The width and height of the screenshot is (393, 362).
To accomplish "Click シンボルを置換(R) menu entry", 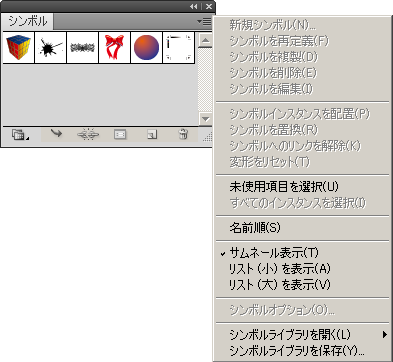I will pyautogui.click(x=302, y=130).
